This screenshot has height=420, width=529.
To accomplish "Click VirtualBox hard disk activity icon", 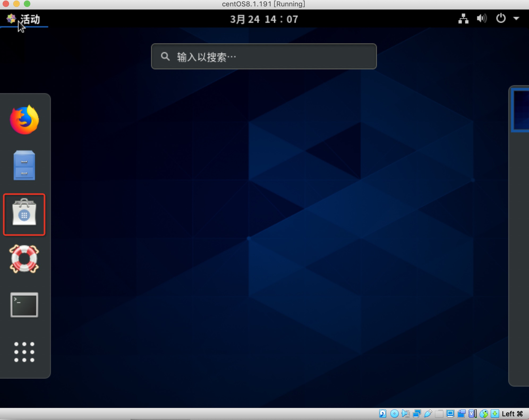I will pyautogui.click(x=383, y=413).
